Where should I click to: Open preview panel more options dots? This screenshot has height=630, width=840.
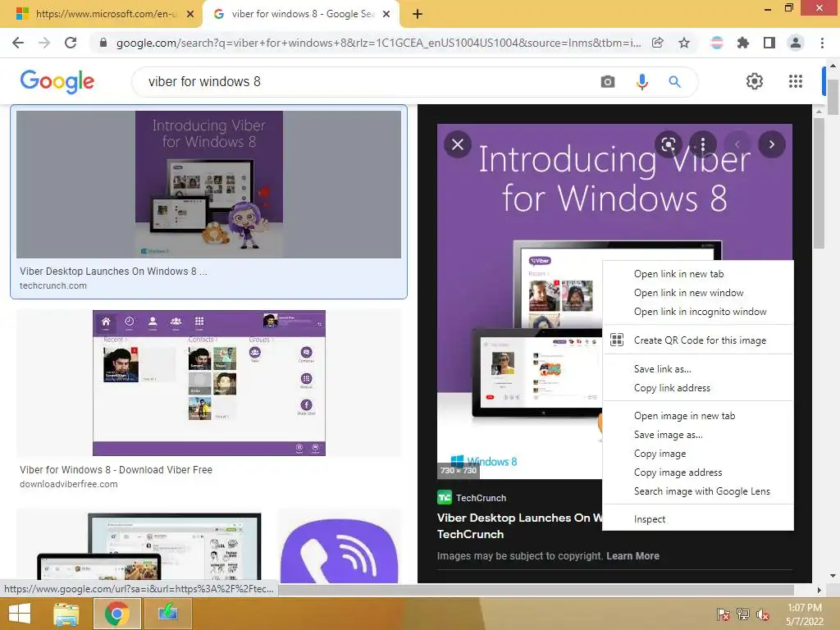coord(703,144)
